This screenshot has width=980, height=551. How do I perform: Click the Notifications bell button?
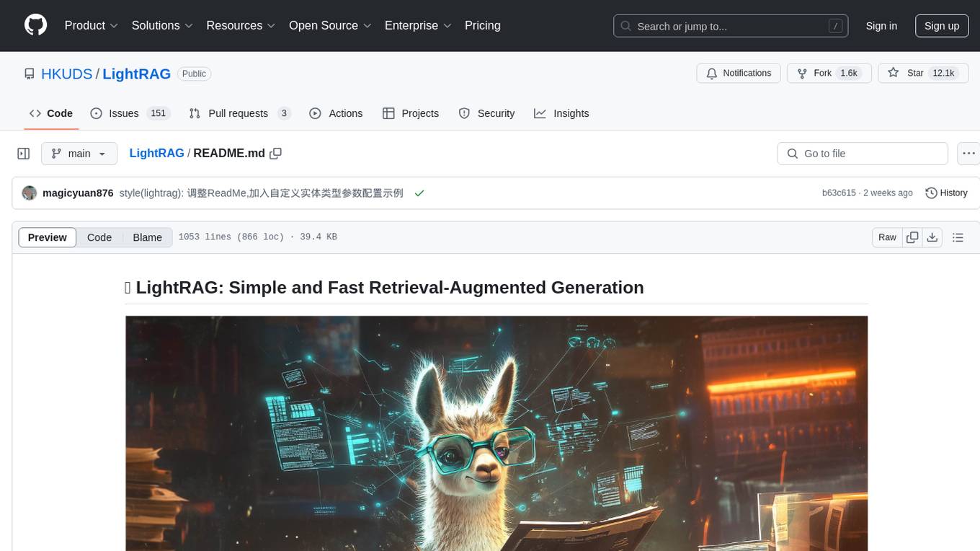[x=739, y=73]
